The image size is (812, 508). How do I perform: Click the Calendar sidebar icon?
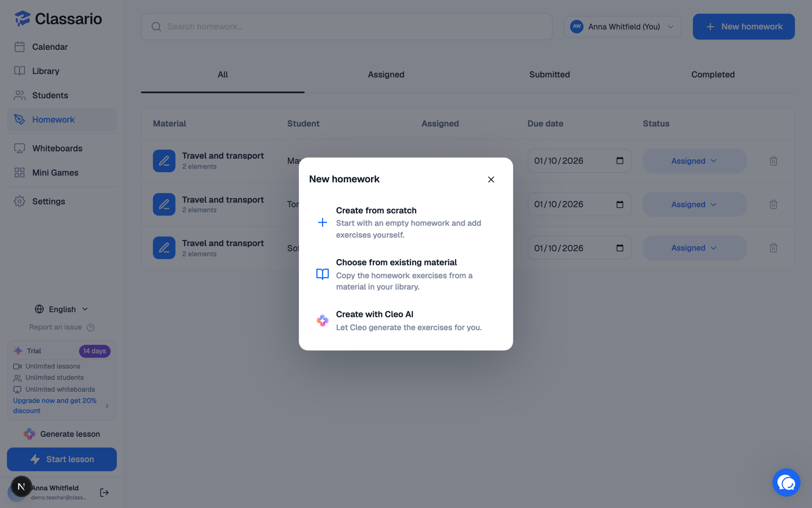coord(20,47)
